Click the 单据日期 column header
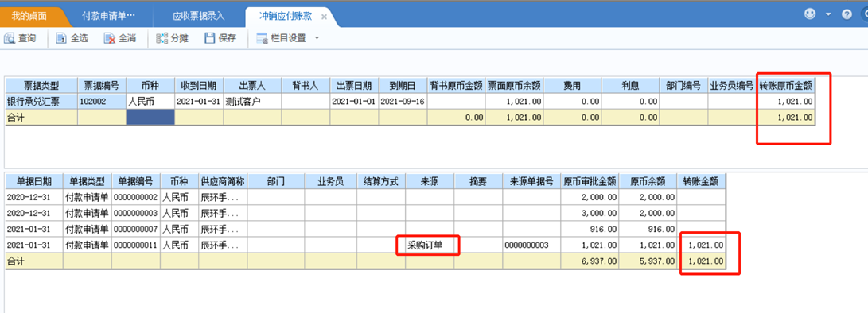This screenshot has width=868, height=313. point(34,181)
